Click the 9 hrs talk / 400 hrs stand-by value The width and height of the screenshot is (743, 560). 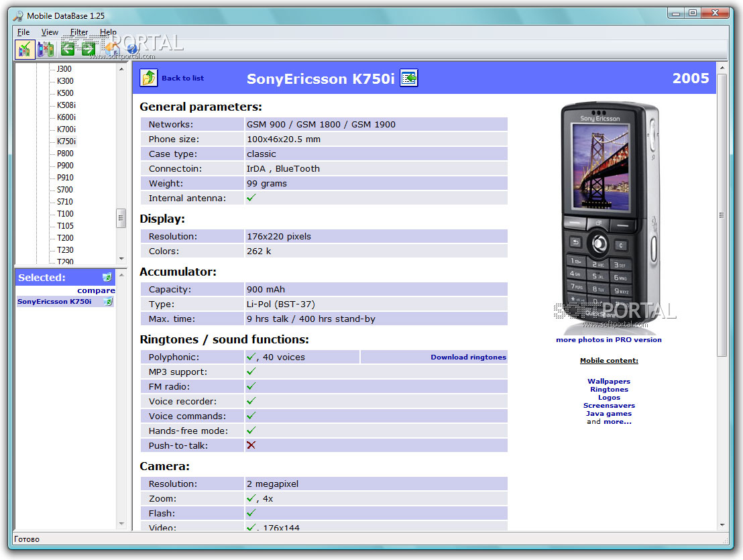[311, 319]
